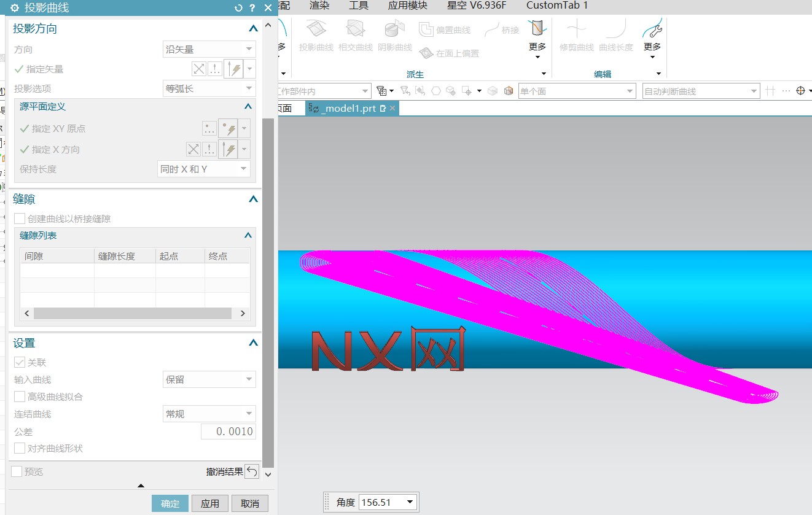The image size is (812, 515).
Task: Reset the 投影曲线 dialog using reset icon
Action: coord(238,8)
